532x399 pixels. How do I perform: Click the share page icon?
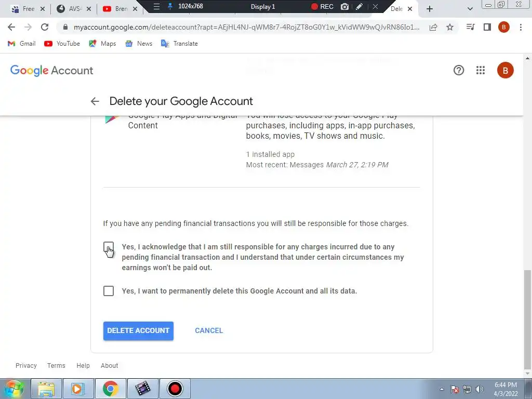tap(433, 27)
